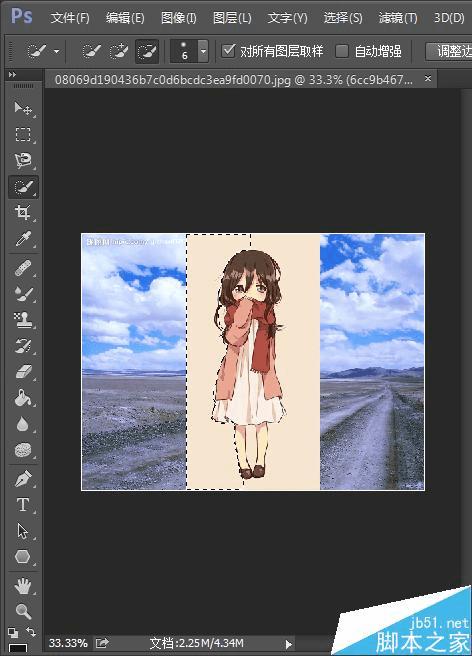
Task: Select the Crop tool
Action: [23, 213]
